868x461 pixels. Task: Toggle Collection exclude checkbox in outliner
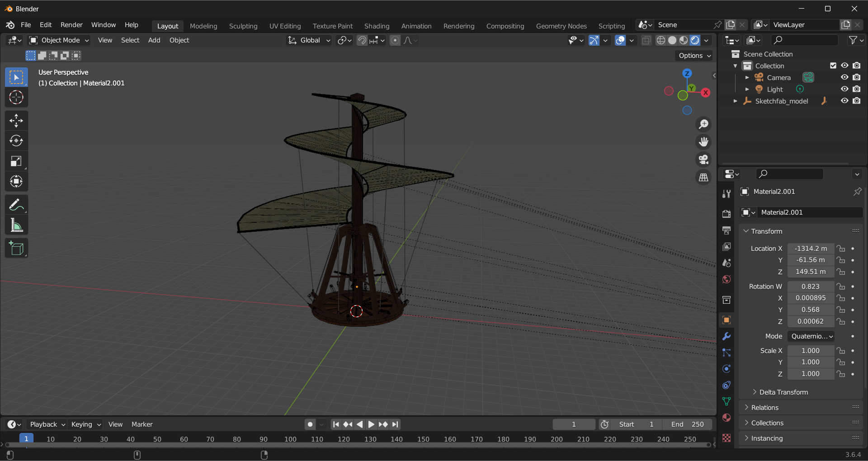click(833, 66)
